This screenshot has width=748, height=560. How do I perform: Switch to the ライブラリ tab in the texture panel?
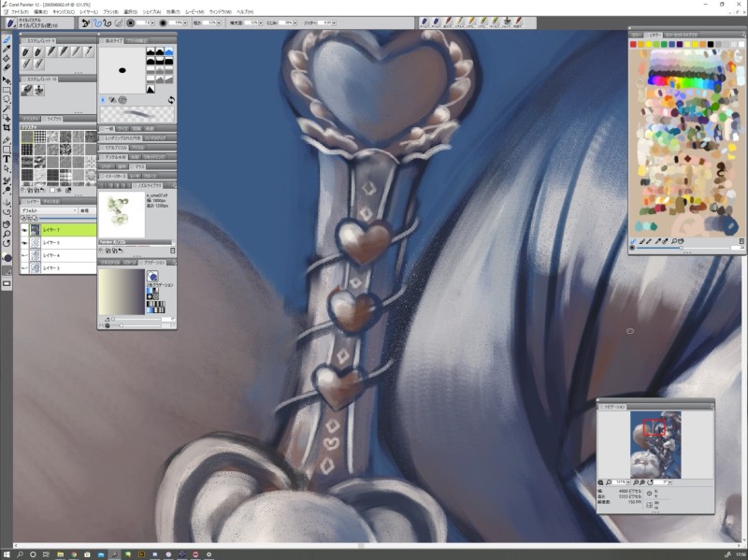[53, 119]
